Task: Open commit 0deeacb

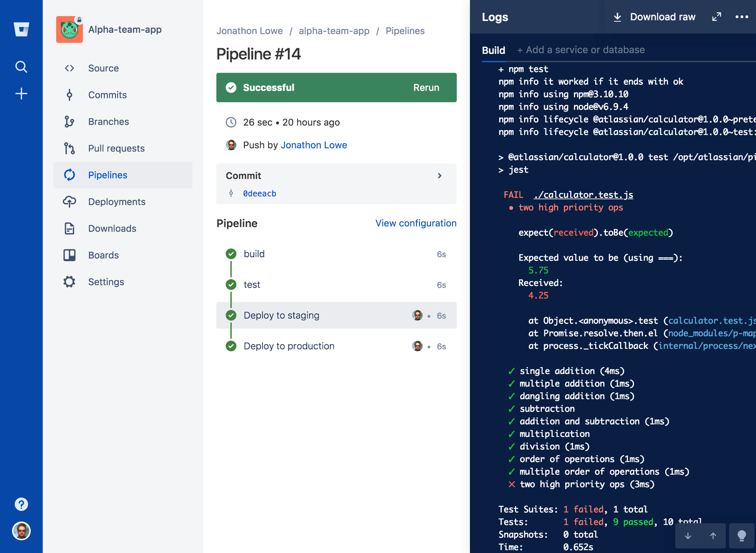Action: pos(260,194)
